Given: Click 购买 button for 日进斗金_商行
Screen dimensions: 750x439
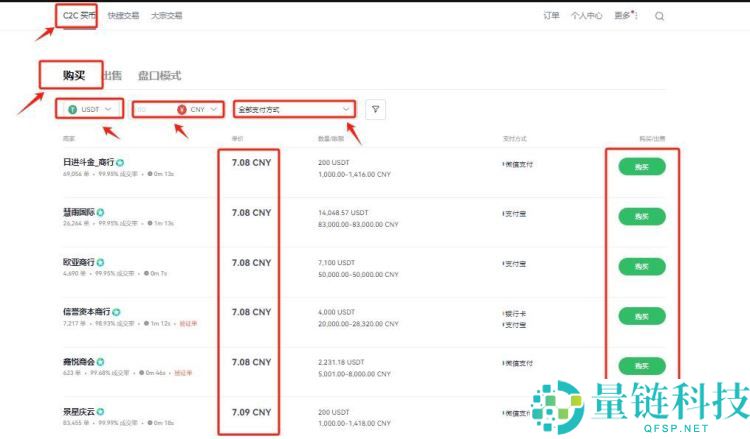Looking at the screenshot, I should click(641, 167).
